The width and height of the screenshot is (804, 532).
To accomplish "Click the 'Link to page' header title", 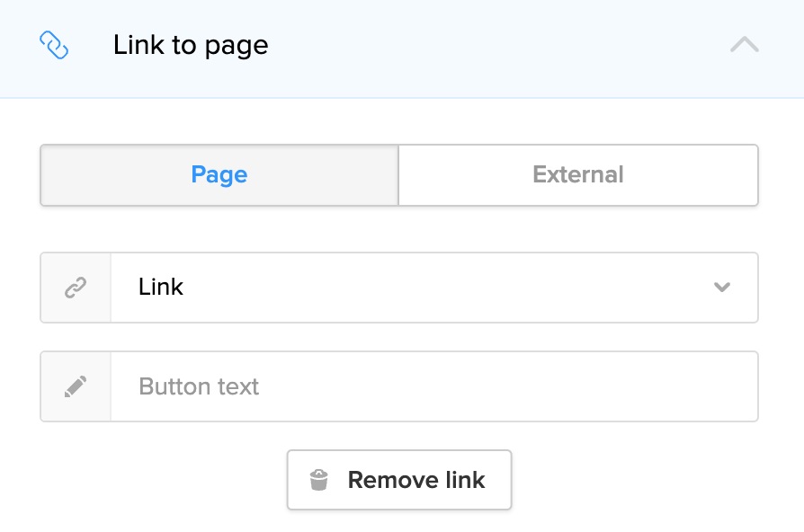I will tap(191, 45).
